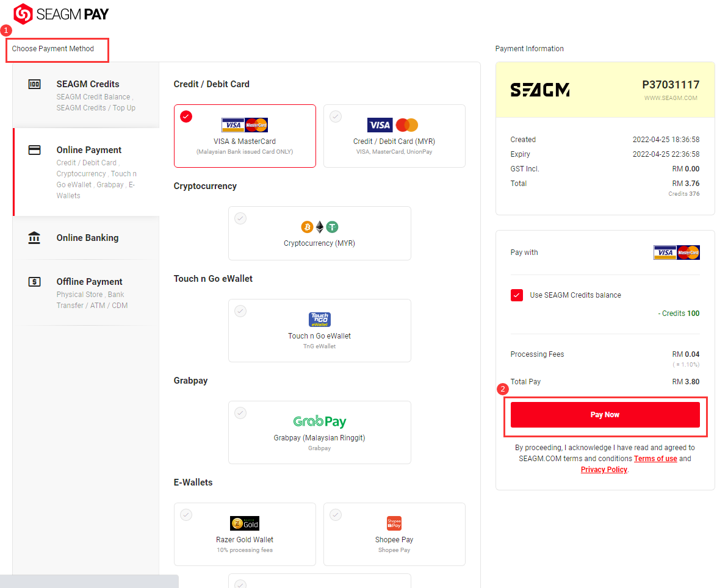Open the Terms of use link

click(x=655, y=459)
